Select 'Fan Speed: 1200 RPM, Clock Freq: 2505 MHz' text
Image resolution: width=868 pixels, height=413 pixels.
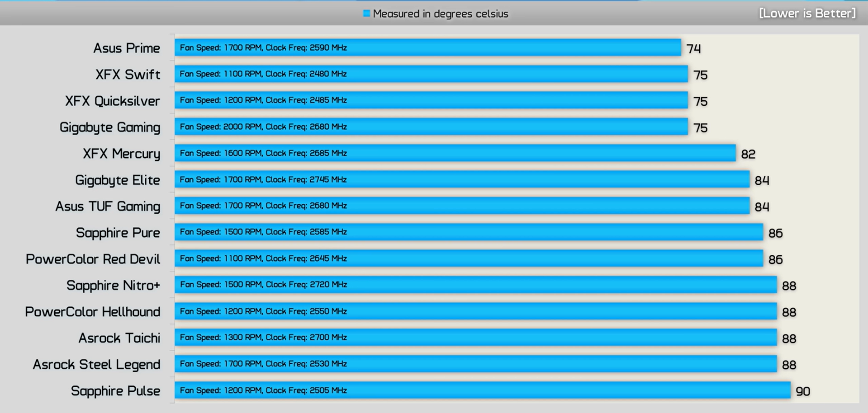tap(263, 390)
